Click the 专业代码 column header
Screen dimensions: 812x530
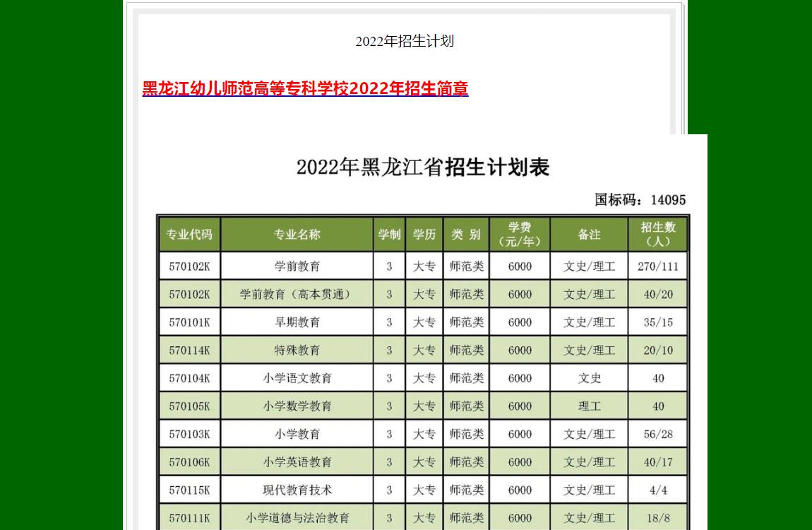pyautogui.click(x=189, y=234)
